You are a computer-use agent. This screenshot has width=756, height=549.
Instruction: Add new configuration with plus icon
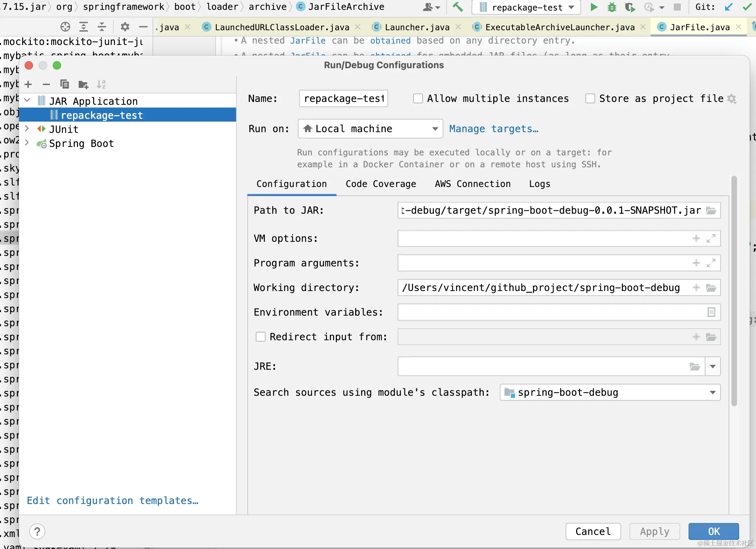[28, 84]
